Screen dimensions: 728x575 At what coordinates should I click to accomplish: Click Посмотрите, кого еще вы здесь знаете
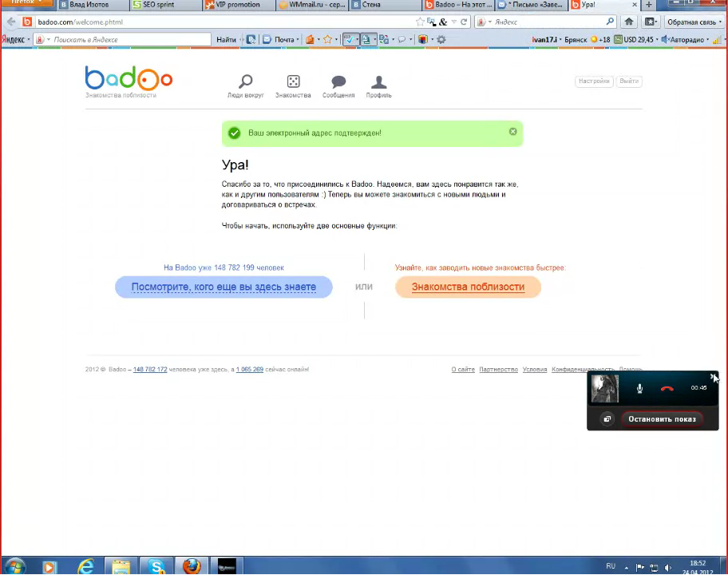click(x=224, y=287)
